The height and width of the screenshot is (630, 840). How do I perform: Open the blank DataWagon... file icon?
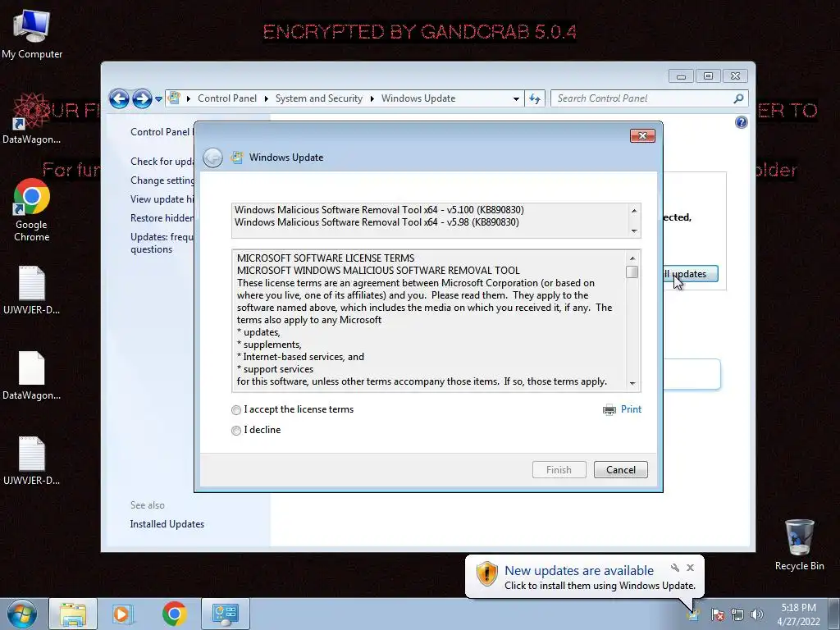click(32, 376)
